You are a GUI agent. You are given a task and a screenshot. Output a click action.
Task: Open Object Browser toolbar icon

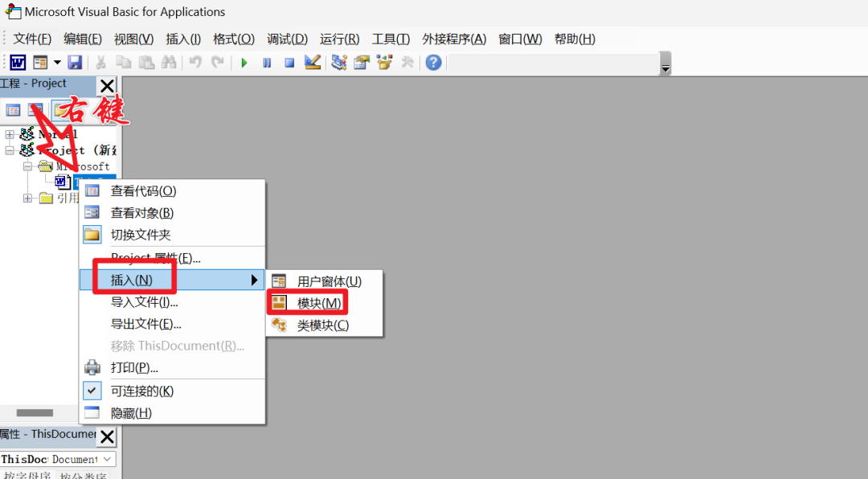(x=384, y=63)
